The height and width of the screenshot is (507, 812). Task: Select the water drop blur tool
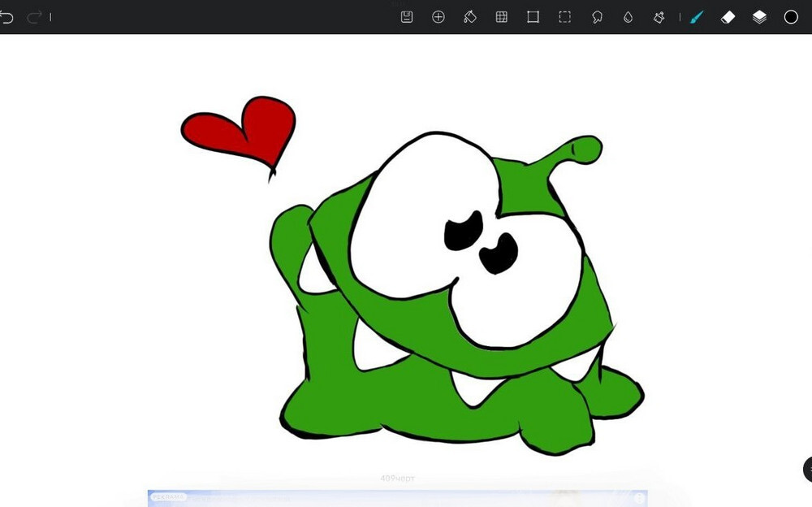pos(628,17)
